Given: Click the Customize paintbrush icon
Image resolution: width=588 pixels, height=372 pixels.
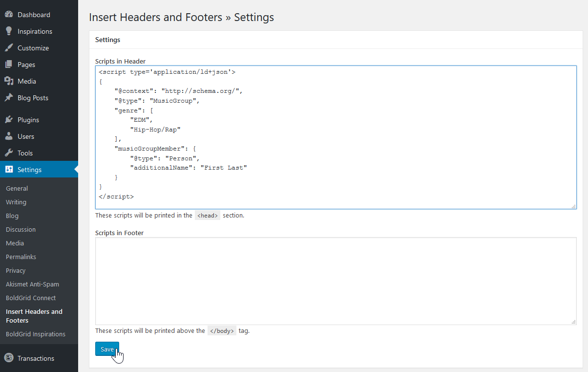Looking at the screenshot, I should point(9,48).
